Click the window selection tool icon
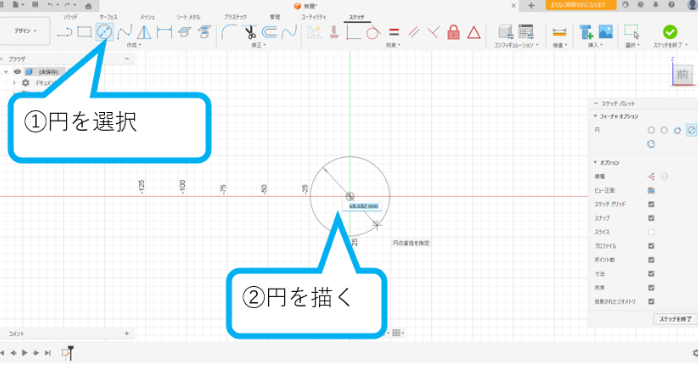 tap(631, 32)
